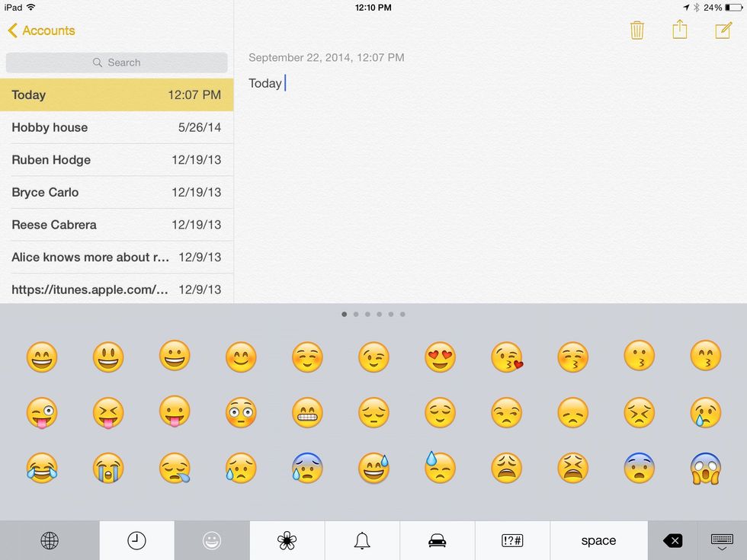
Task: Open the symbols emoji category
Action: pos(511,540)
